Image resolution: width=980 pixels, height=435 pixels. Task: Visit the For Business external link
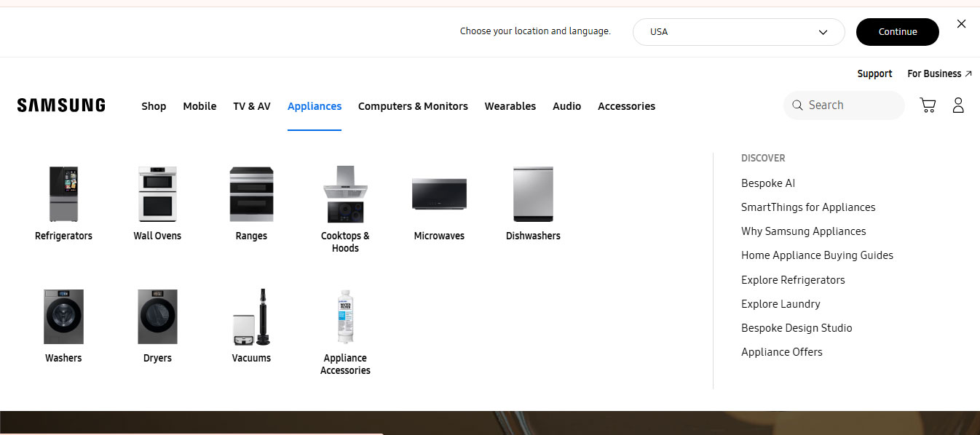[x=938, y=73]
